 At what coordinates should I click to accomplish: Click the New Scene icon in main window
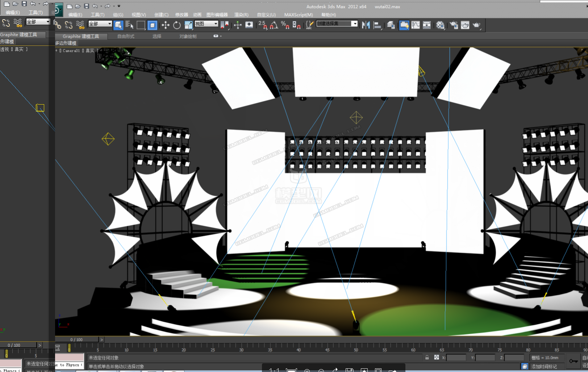(x=70, y=6)
